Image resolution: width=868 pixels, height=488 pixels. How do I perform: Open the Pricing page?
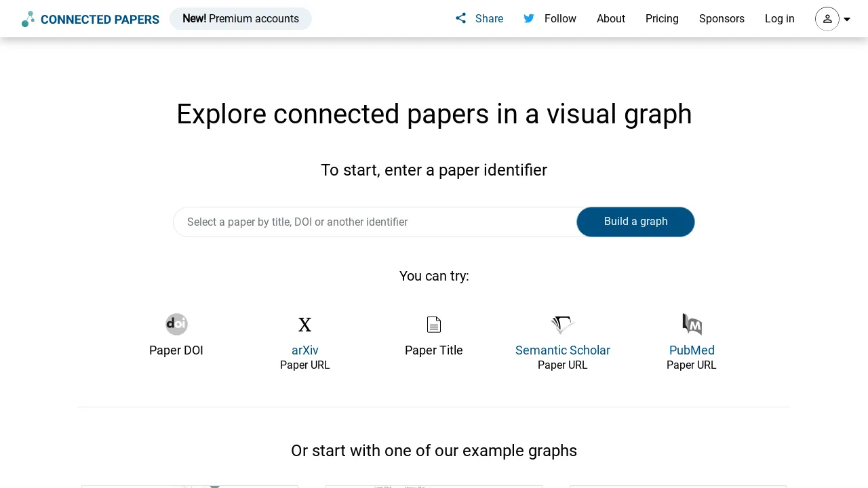click(x=662, y=18)
